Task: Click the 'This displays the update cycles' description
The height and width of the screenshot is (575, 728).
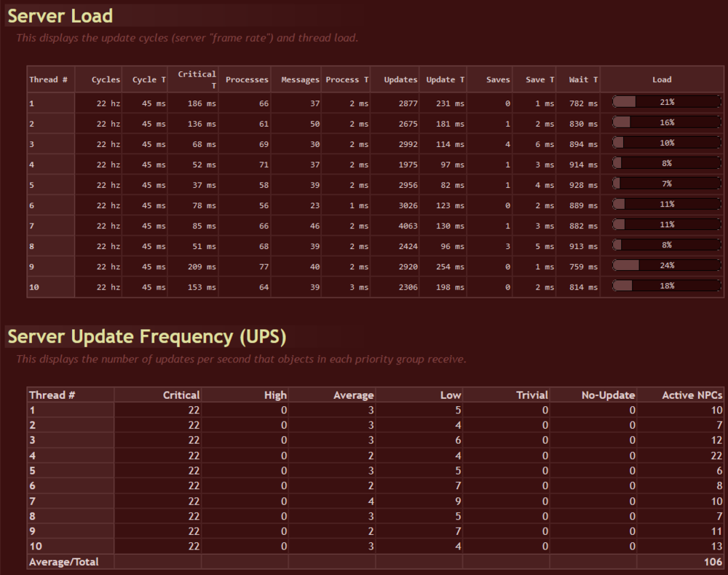Action: 187,38
